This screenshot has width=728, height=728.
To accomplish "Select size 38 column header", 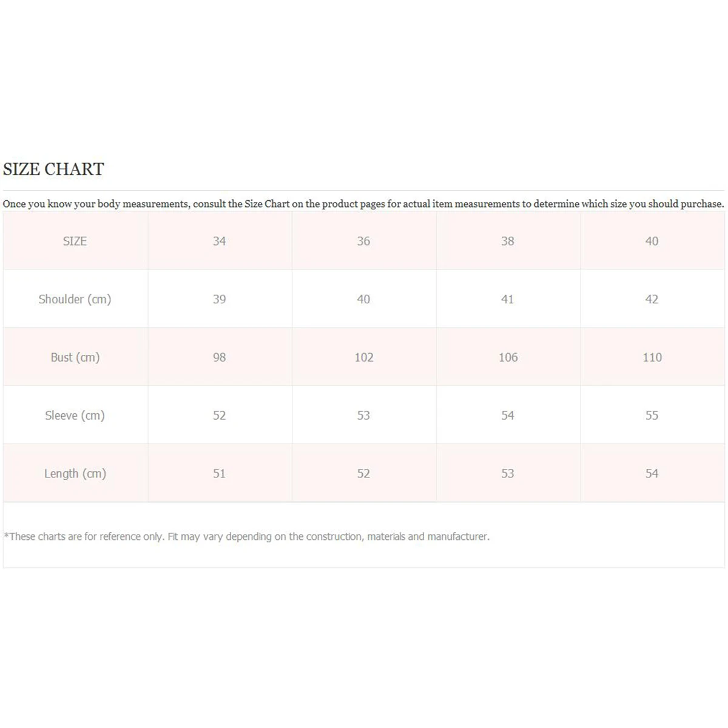I will (508, 241).
